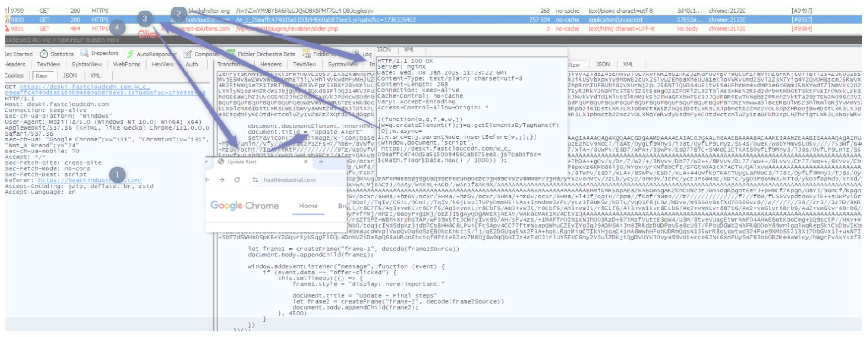This screenshot has width=868, height=337.
Task: Open the heathindustrial Referer link
Action: point(90,180)
